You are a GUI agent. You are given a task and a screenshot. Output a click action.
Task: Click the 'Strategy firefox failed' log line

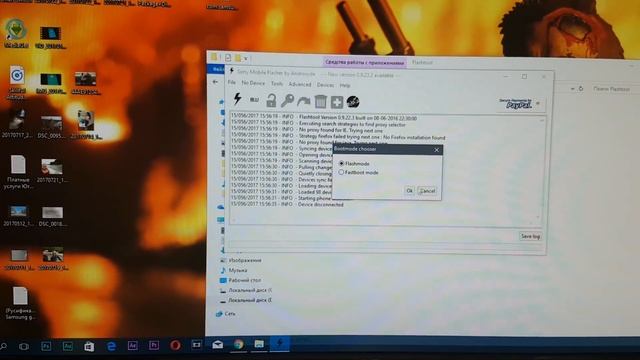tap(338, 137)
